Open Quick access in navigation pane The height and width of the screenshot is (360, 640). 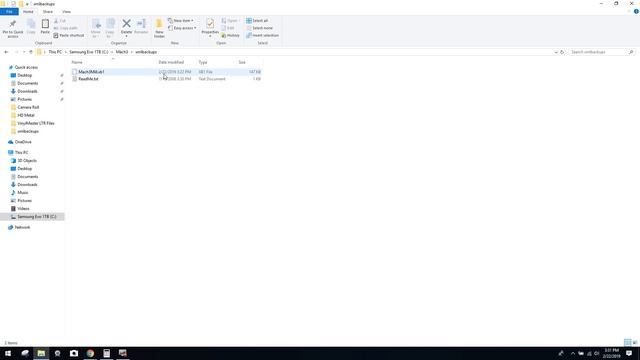click(26, 67)
